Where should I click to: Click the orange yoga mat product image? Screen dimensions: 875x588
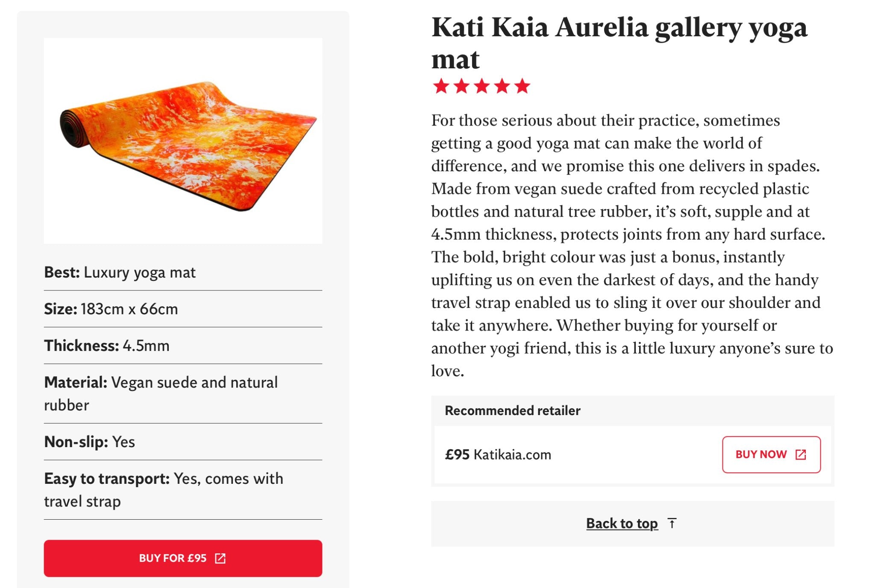click(x=183, y=141)
